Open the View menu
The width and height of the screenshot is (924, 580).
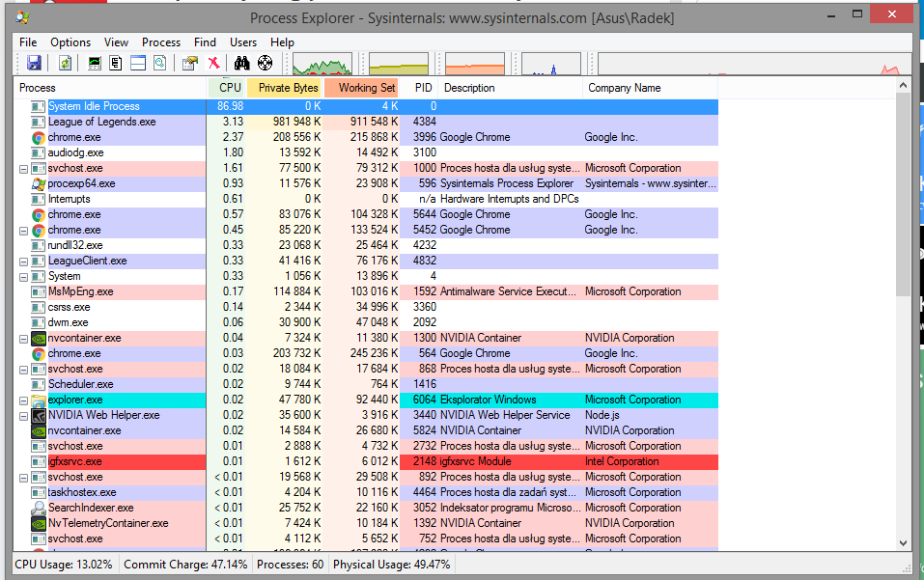pyautogui.click(x=116, y=42)
